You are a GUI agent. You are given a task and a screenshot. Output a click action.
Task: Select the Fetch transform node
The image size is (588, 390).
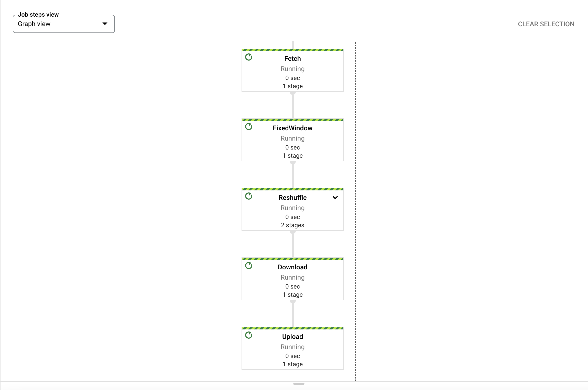292,58
